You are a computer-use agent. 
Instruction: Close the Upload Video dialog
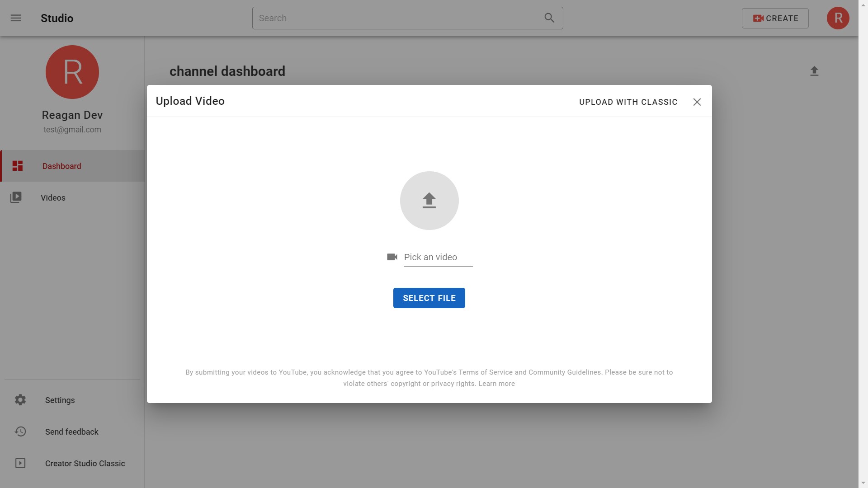click(697, 102)
